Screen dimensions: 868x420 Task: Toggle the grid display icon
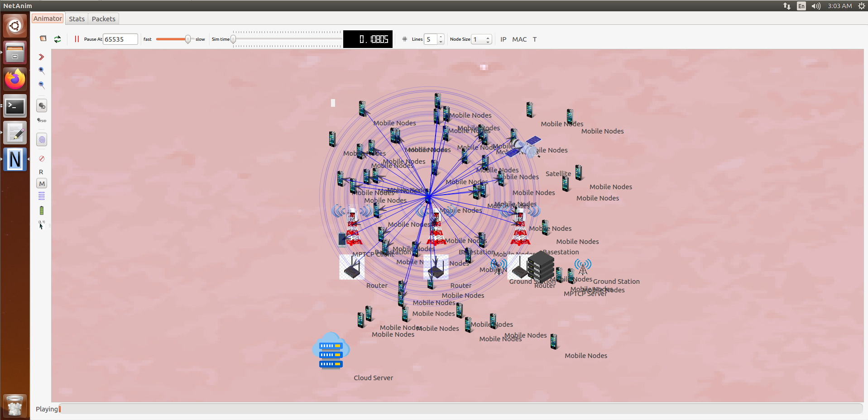click(x=404, y=39)
